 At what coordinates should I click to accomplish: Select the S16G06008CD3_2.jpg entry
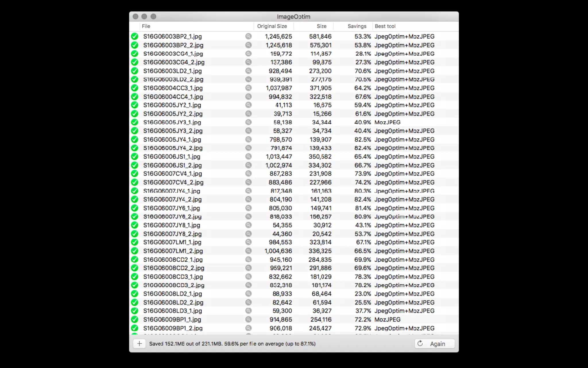pyautogui.click(x=174, y=285)
